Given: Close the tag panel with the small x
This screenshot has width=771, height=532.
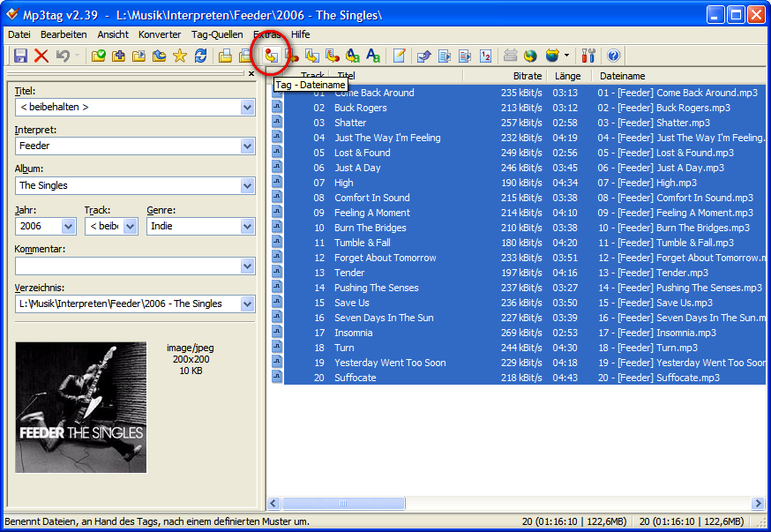Looking at the screenshot, I should 251,74.
